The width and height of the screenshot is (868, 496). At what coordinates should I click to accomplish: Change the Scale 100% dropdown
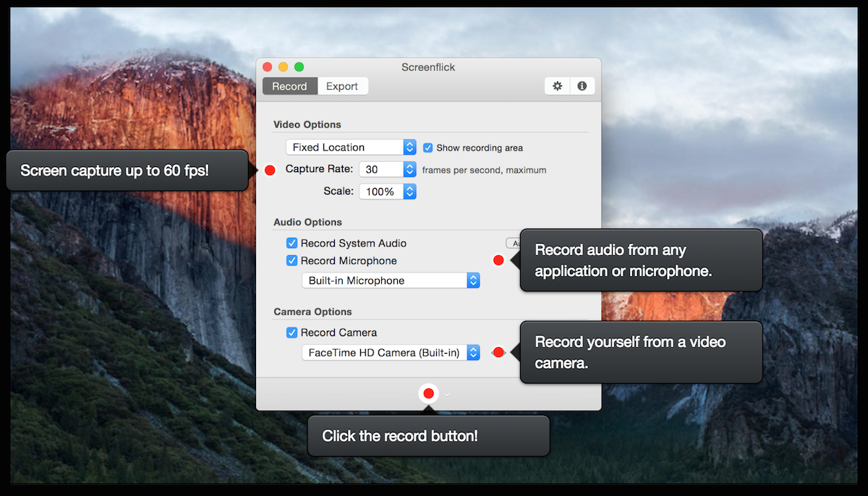click(x=388, y=192)
